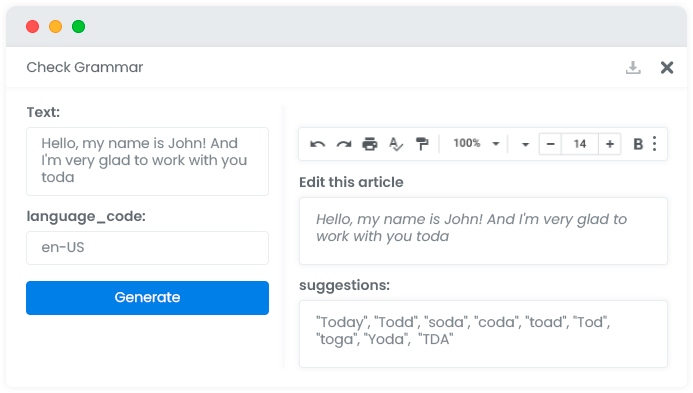The image size is (693, 393).
Task: Click the Check Grammar title
Action: [x=85, y=67]
